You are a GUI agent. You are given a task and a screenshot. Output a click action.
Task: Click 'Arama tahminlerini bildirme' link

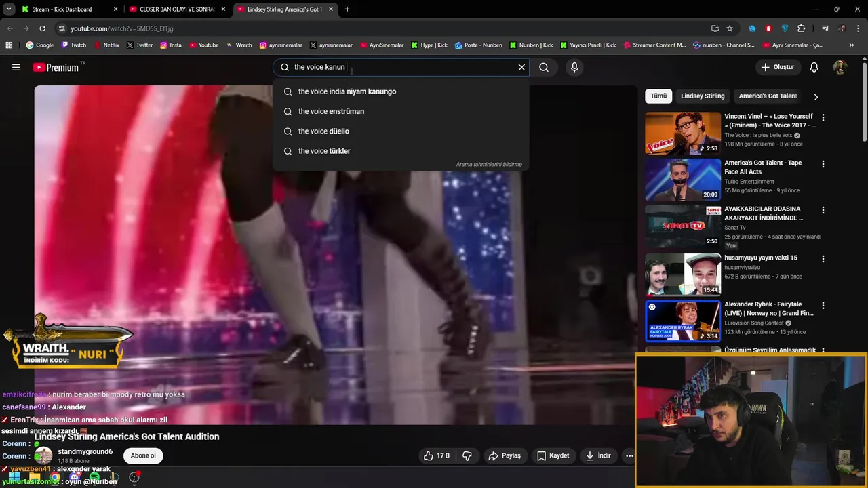(489, 165)
